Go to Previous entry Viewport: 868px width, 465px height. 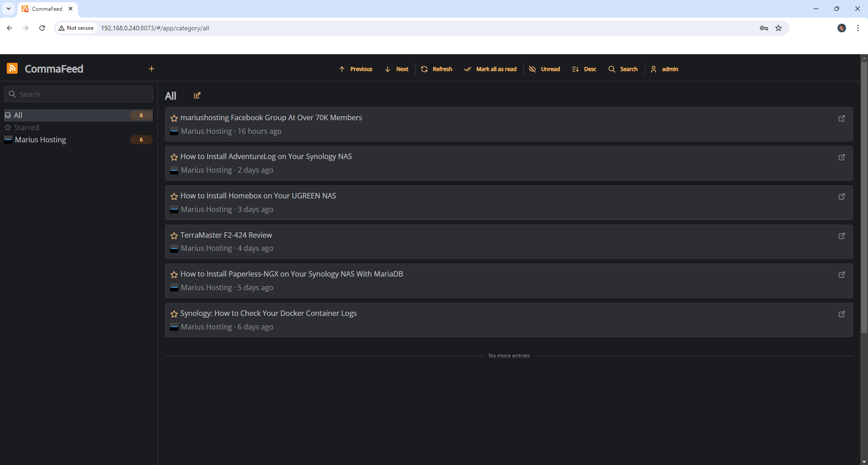pyautogui.click(x=356, y=69)
